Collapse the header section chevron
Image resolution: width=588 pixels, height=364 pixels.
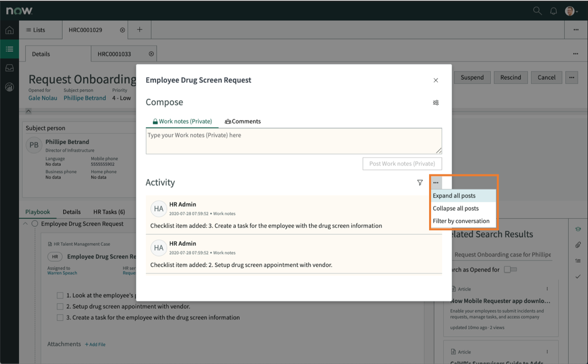pos(28,111)
